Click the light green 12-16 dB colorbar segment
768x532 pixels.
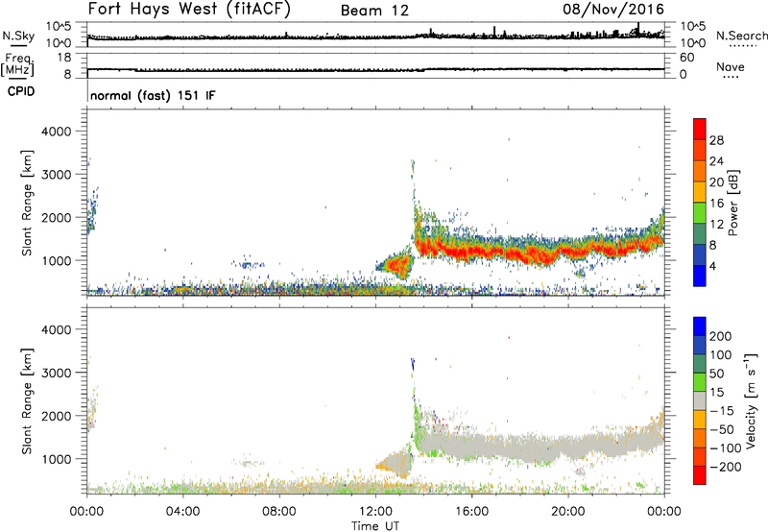click(x=700, y=213)
